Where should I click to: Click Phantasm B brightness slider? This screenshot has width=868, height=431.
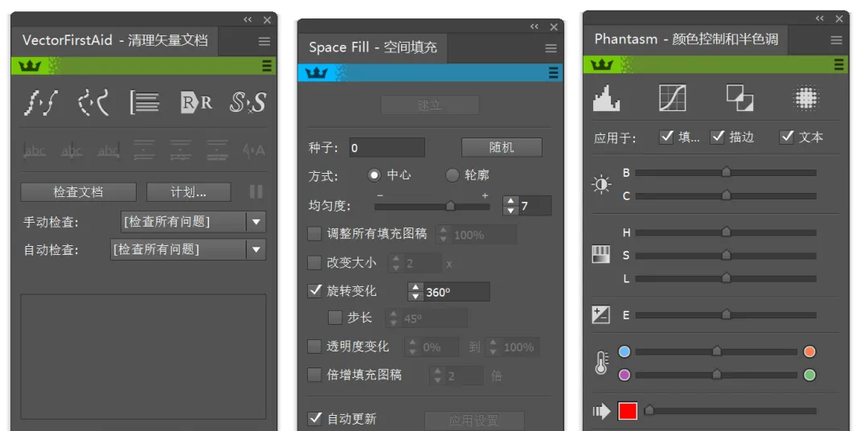(726, 172)
